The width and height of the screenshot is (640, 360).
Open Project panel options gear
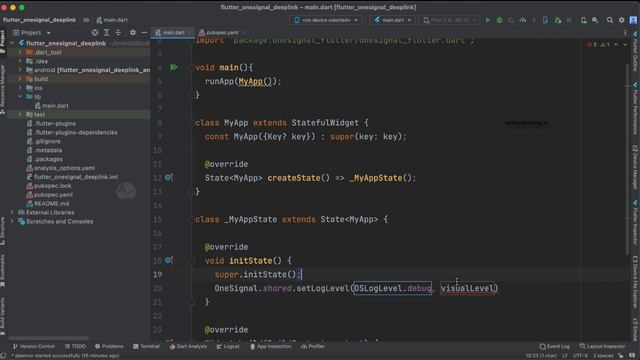(133, 33)
